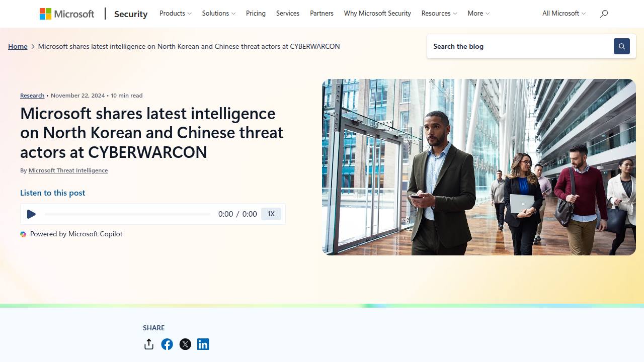This screenshot has height=362, width=644.
Task: Click the Security brand link
Action: tap(131, 14)
